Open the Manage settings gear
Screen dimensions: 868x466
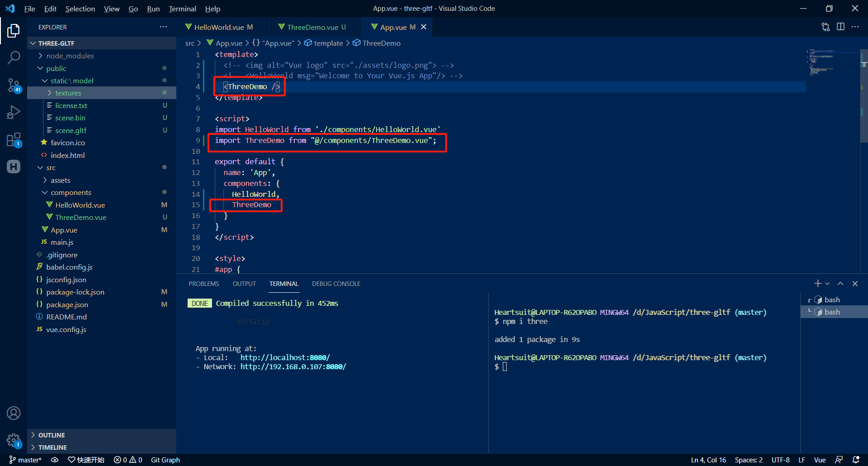pyautogui.click(x=13, y=440)
